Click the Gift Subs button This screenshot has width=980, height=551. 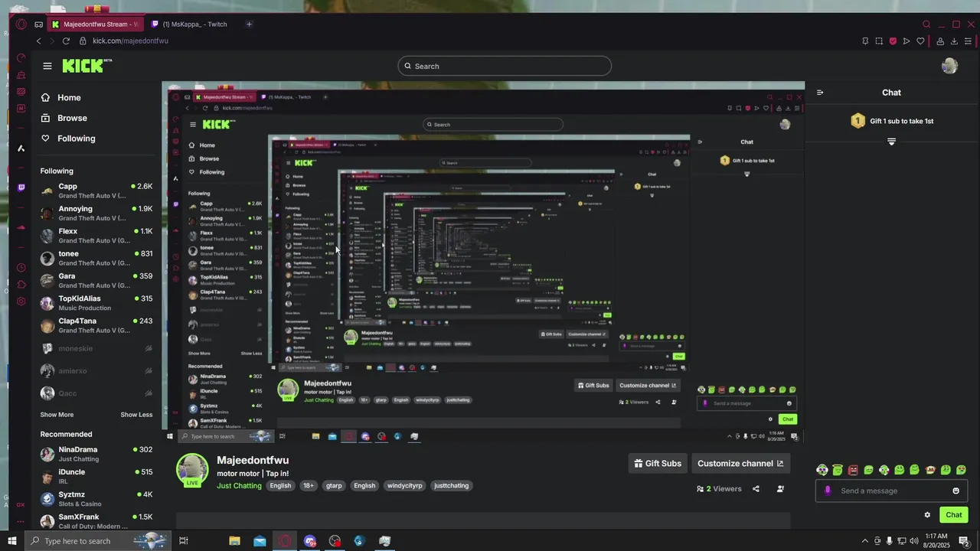pos(658,463)
